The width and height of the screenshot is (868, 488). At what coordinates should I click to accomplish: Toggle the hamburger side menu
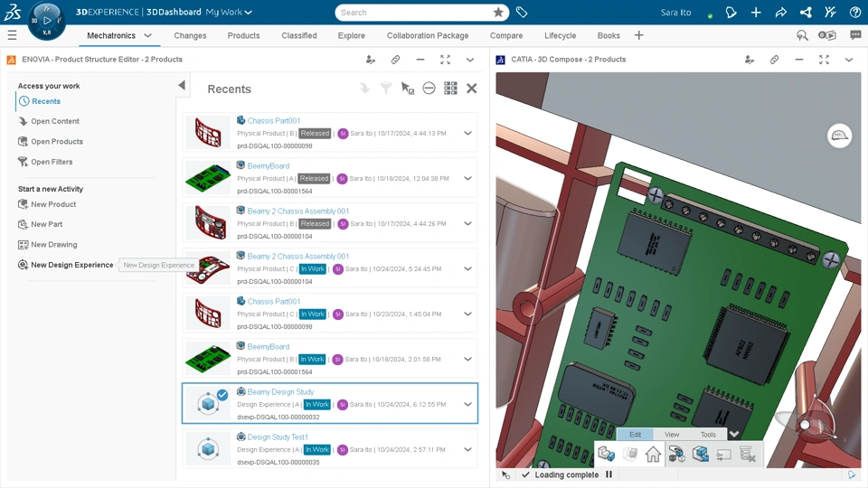pyautogui.click(x=12, y=35)
